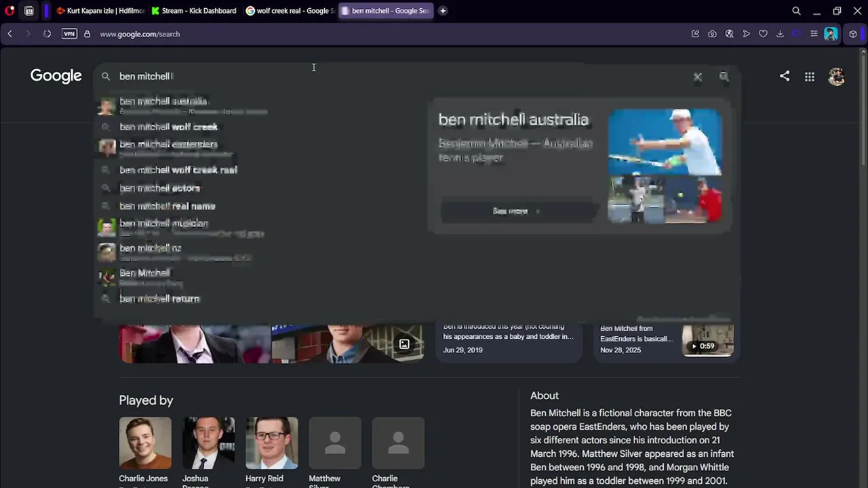The height and width of the screenshot is (488, 868).
Task: Choose suggestion 'ben mitchell nz'
Action: (x=258, y=252)
